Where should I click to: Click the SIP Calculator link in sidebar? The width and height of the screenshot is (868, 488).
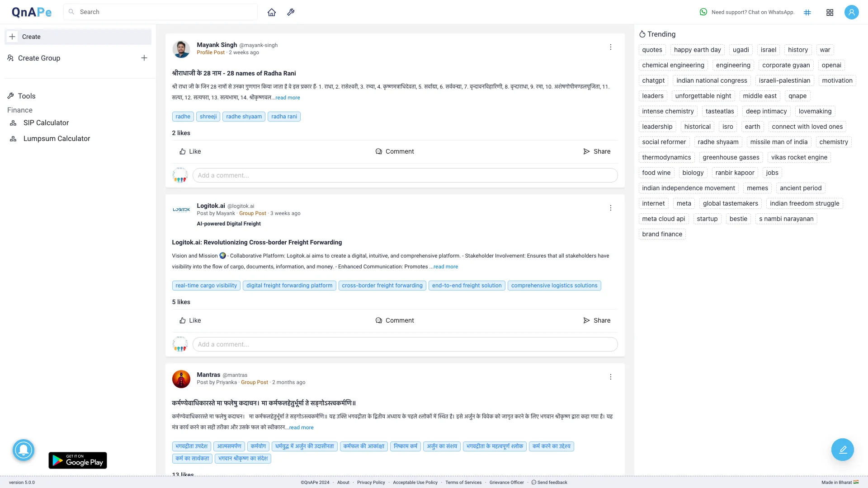click(46, 123)
